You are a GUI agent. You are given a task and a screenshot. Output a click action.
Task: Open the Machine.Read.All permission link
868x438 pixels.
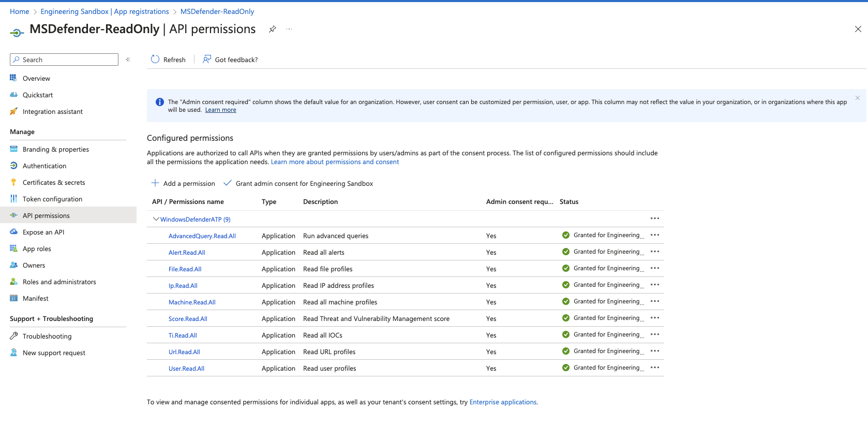[192, 302]
